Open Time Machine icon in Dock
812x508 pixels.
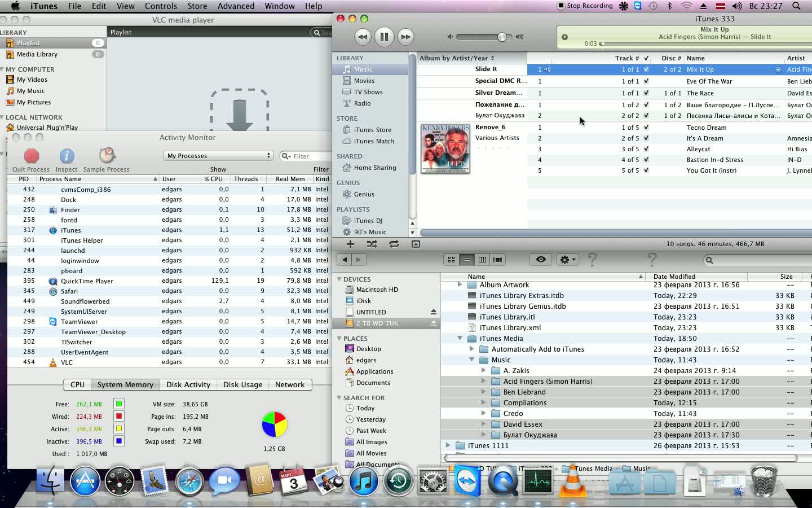pyautogui.click(x=398, y=481)
